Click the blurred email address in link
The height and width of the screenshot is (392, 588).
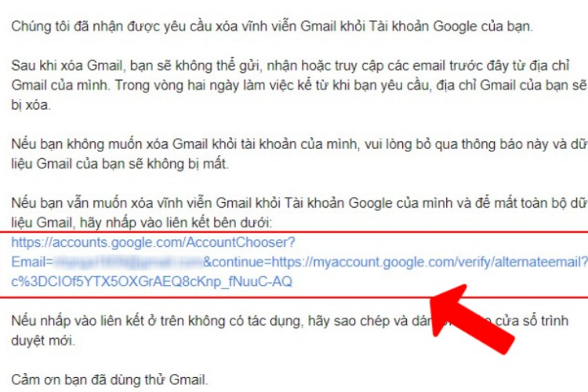(128, 262)
